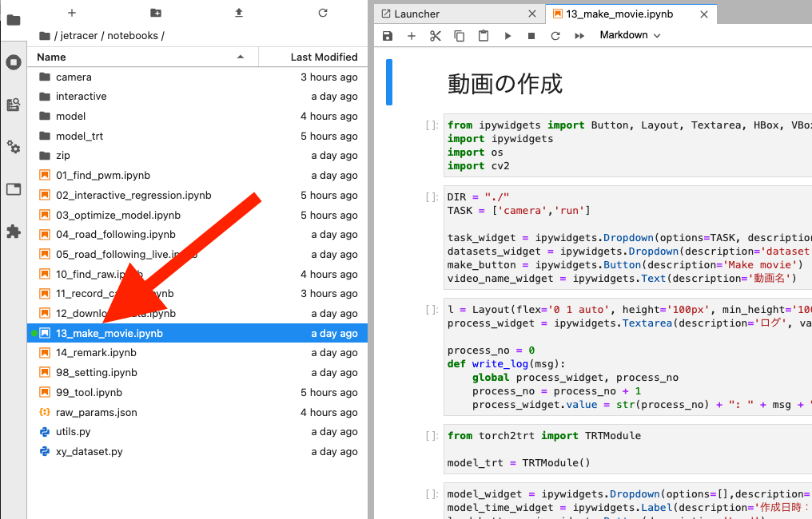Open the Open Tabs sidebar icon
812x519 pixels.
pos(14,189)
